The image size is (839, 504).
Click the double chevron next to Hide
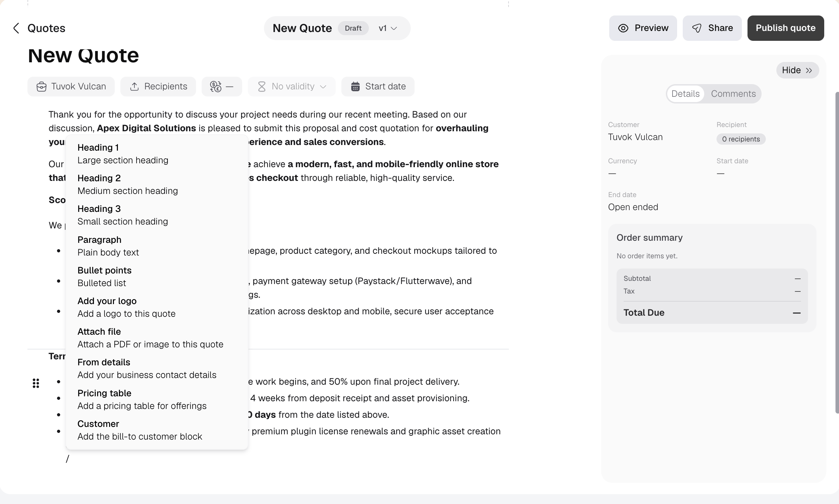(x=809, y=70)
